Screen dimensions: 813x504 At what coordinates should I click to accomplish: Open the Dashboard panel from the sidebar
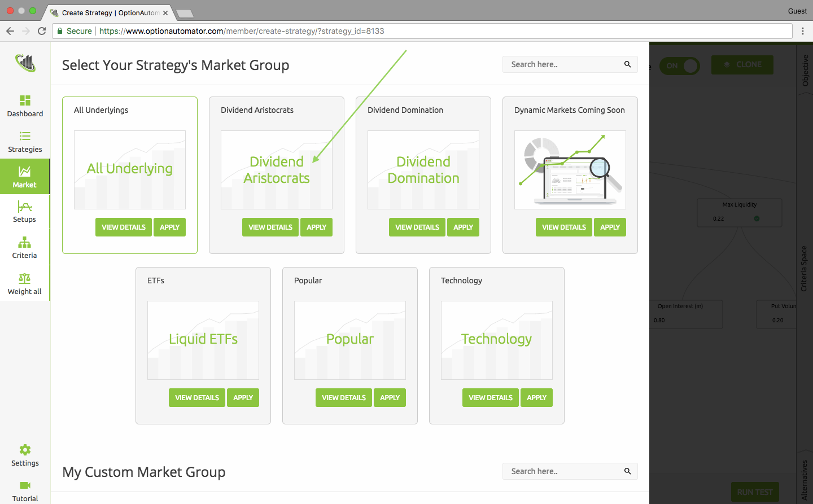[25, 106]
